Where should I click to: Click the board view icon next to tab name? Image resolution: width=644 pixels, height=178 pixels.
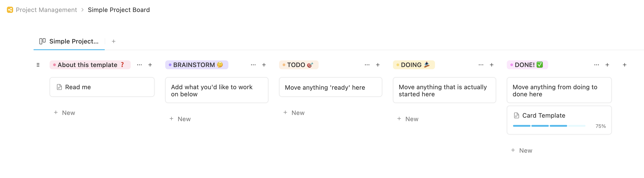pyautogui.click(x=42, y=41)
